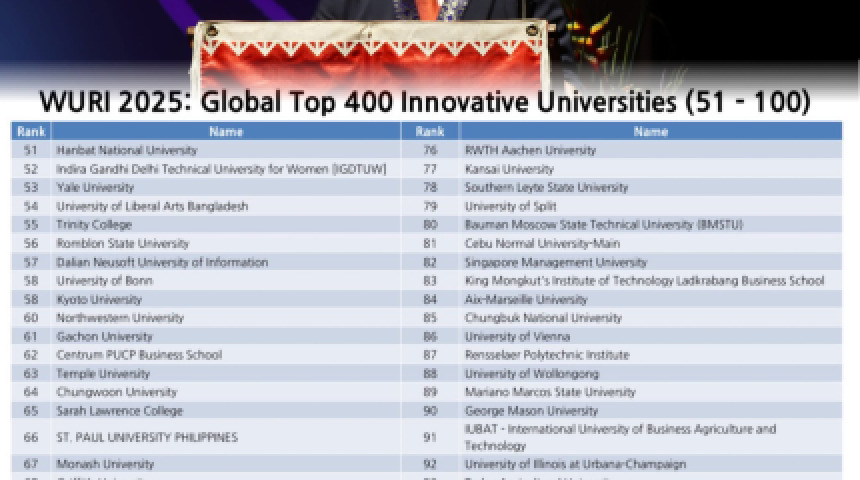Screen dimensions: 860x480
Task: Select Aix-Marseille University entry
Action: (526, 299)
